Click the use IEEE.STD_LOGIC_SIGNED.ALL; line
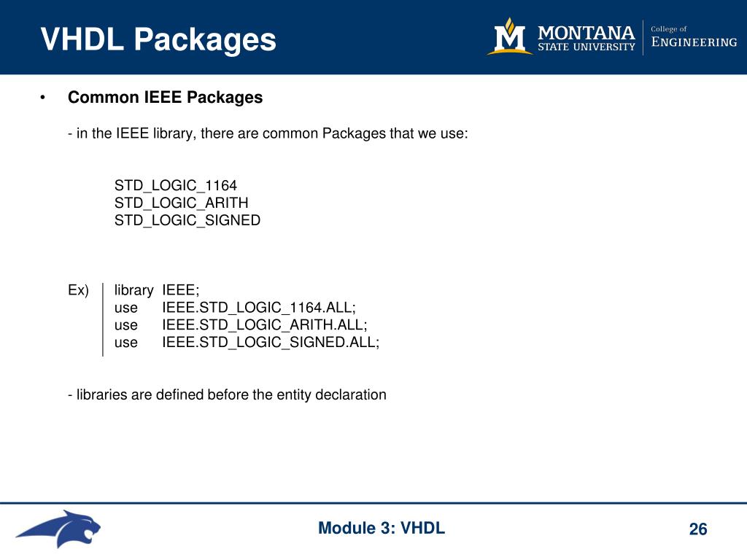The width and height of the screenshot is (747, 560). coord(247,343)
